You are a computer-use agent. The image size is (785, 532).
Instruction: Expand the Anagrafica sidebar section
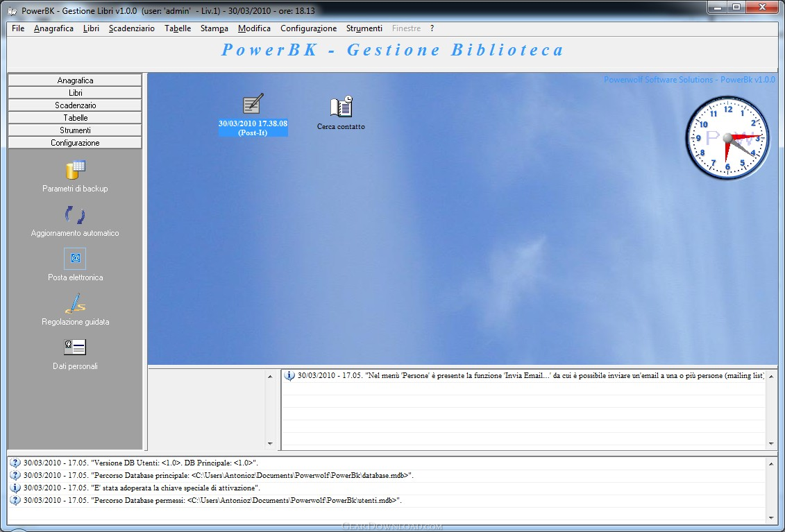tap(75, 80)
